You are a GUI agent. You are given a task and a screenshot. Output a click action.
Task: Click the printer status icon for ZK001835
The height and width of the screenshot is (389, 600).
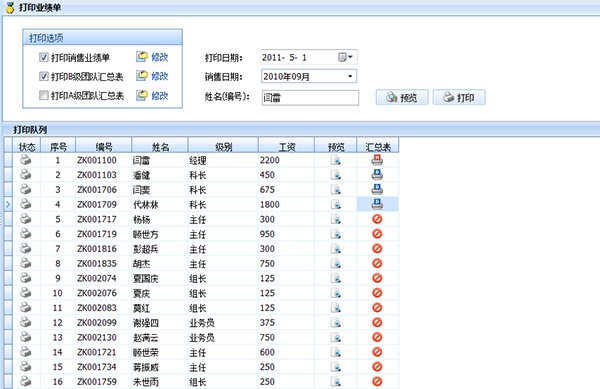coord(26,263)
